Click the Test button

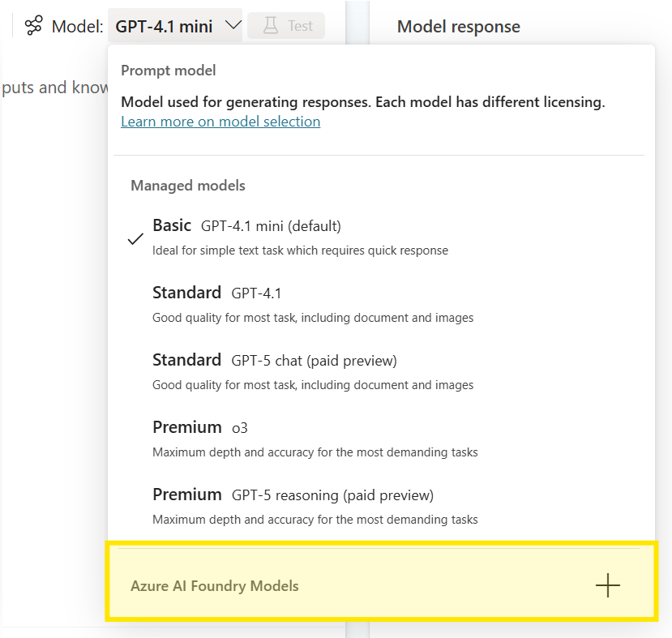(x=286, y=26)
